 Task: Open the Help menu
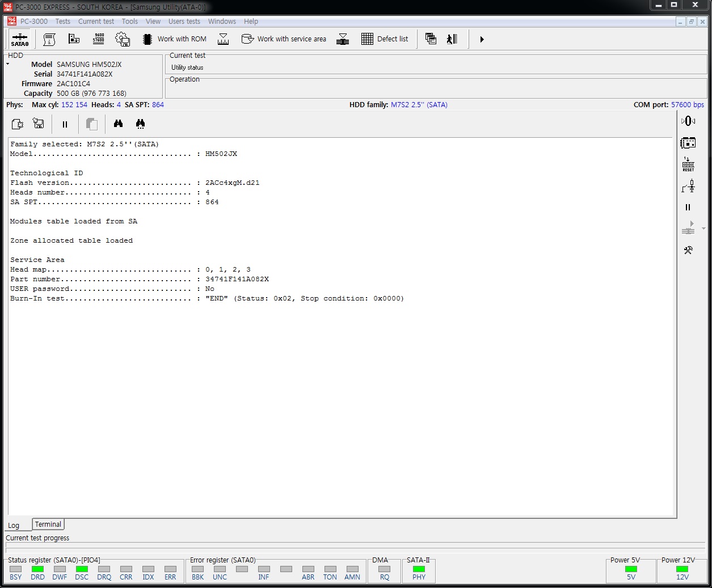pyautogui.click(x=251, y=22)
